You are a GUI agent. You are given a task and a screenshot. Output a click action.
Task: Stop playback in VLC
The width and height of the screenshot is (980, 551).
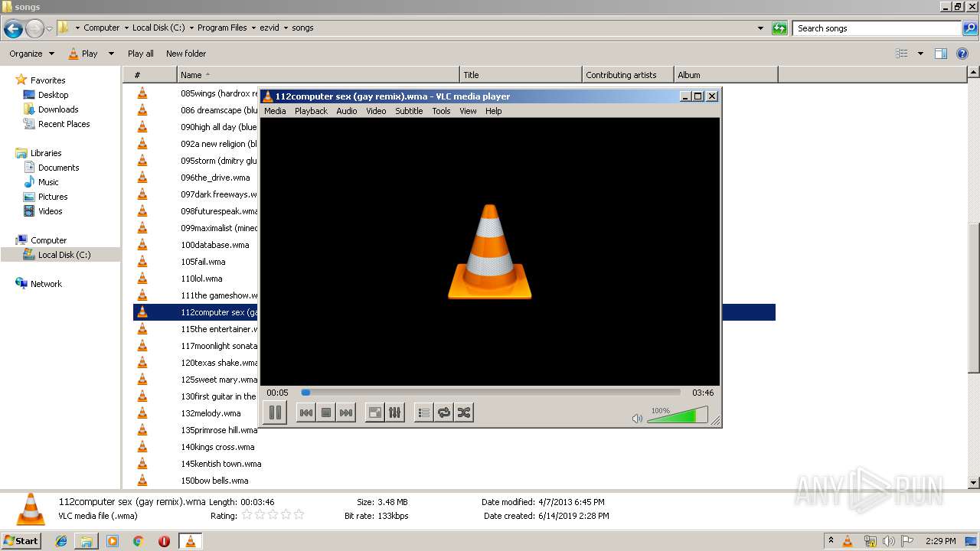326,412
